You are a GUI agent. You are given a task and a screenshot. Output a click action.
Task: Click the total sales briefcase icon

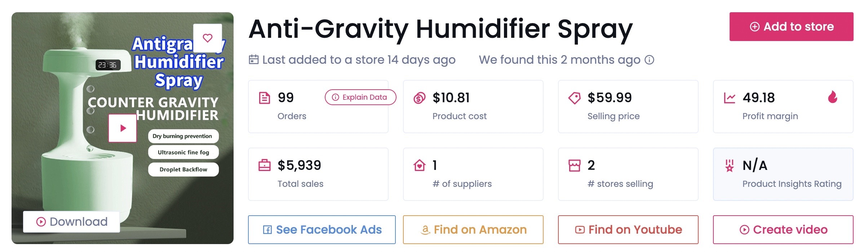click(x=265, y=165)
